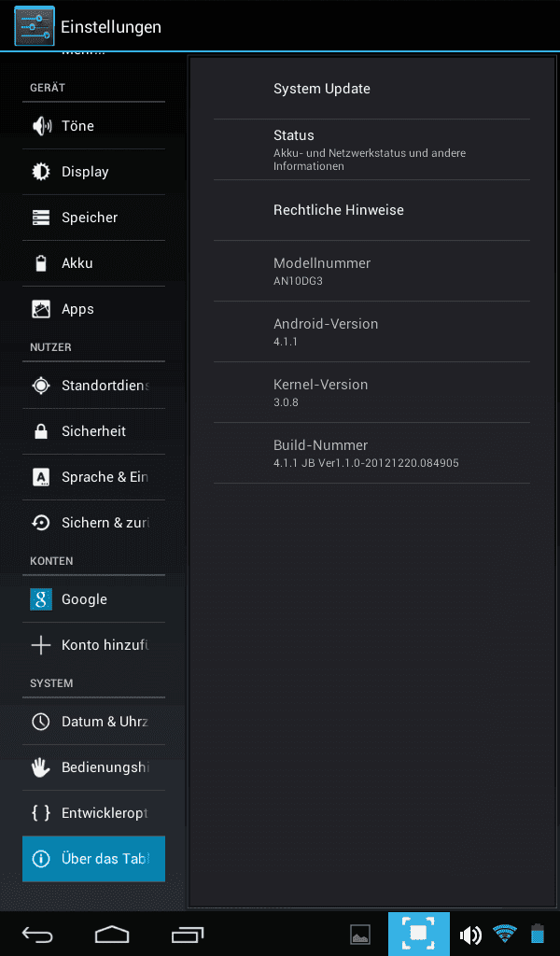
Task: Open Rechtliche Hinweise
Action: click(x=371, y=210)
